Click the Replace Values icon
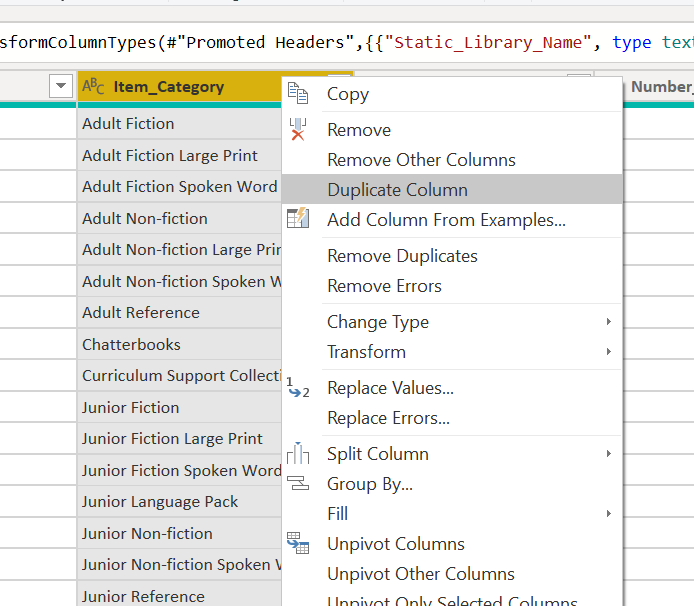 (298, 387)
